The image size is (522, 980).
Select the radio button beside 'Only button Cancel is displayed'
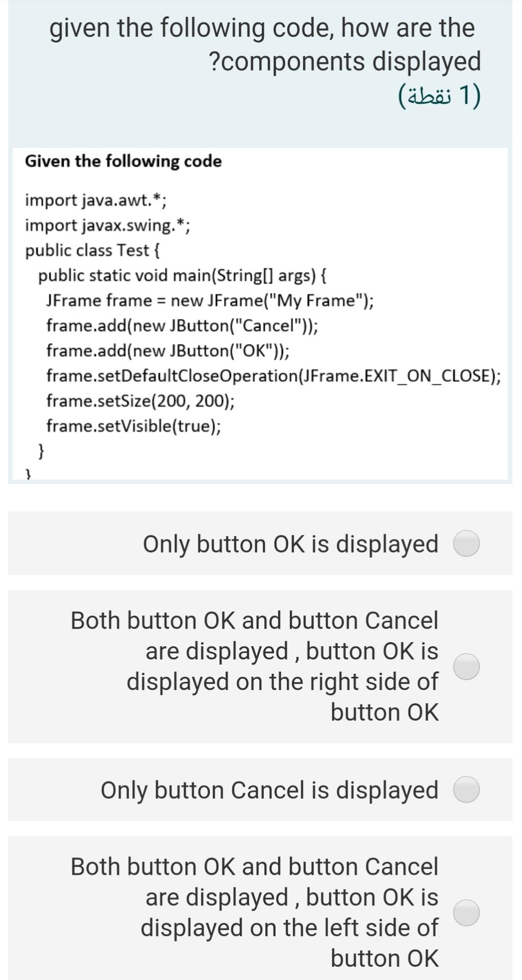[466, 790]
